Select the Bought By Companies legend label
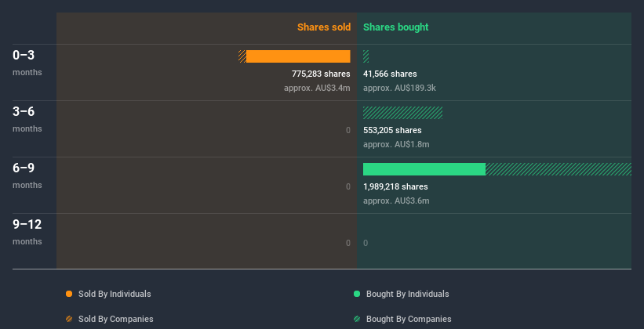 click(x=409, y=319)
